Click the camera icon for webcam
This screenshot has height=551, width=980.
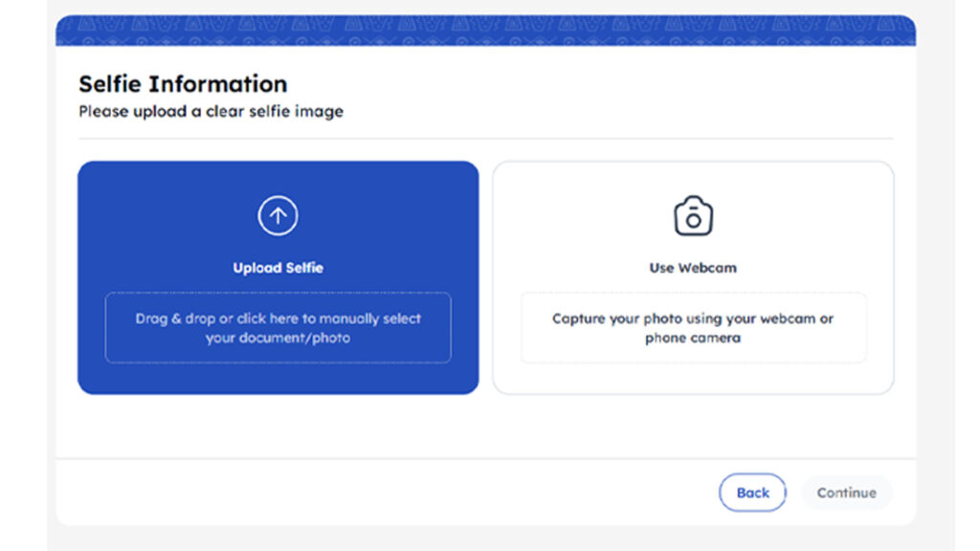693,215
